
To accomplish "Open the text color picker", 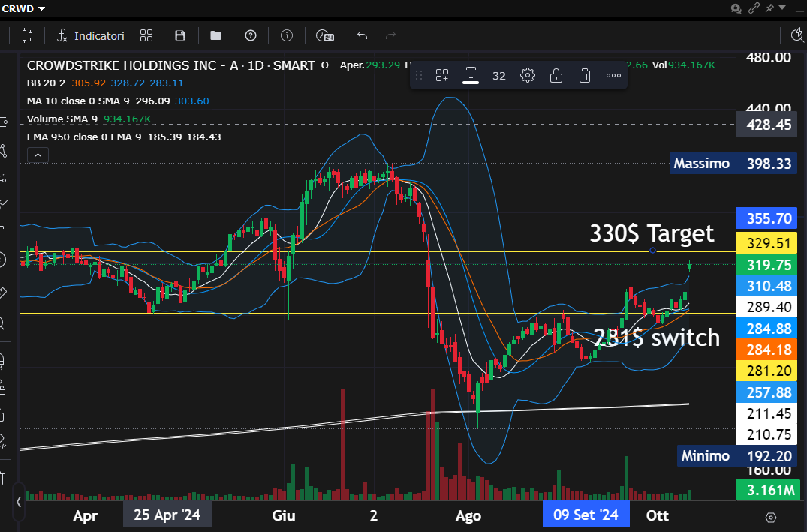I will coord(471,74).
